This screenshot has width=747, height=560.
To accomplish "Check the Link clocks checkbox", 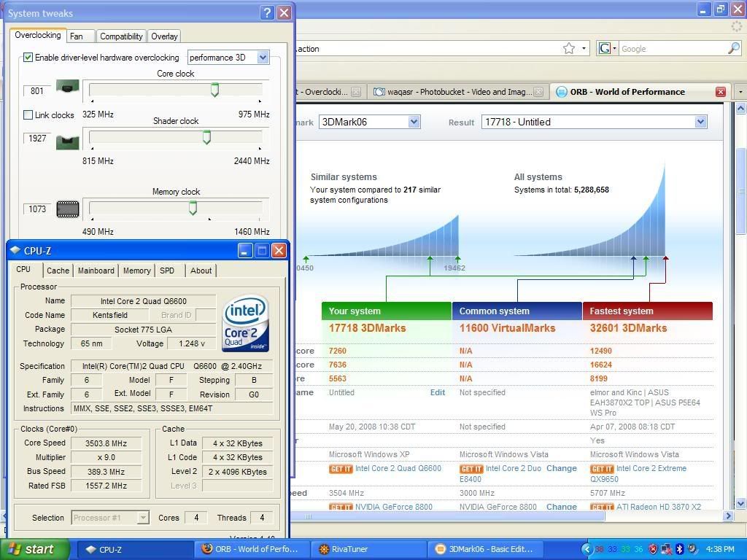I will (28, 114).
